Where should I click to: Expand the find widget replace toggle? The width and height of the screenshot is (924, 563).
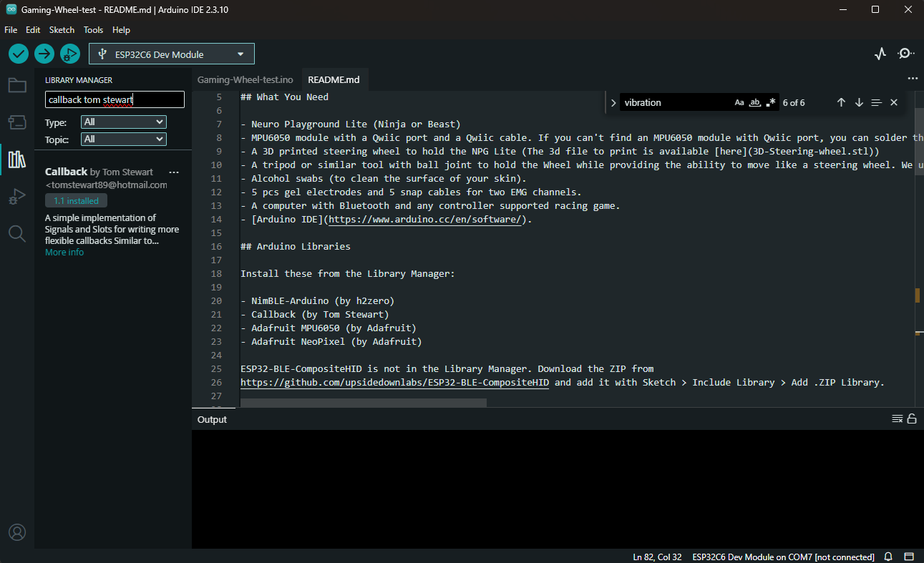pos(613,102)
